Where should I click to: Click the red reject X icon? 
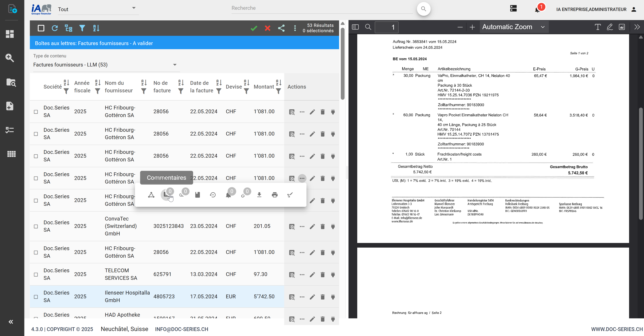[268, 28]
